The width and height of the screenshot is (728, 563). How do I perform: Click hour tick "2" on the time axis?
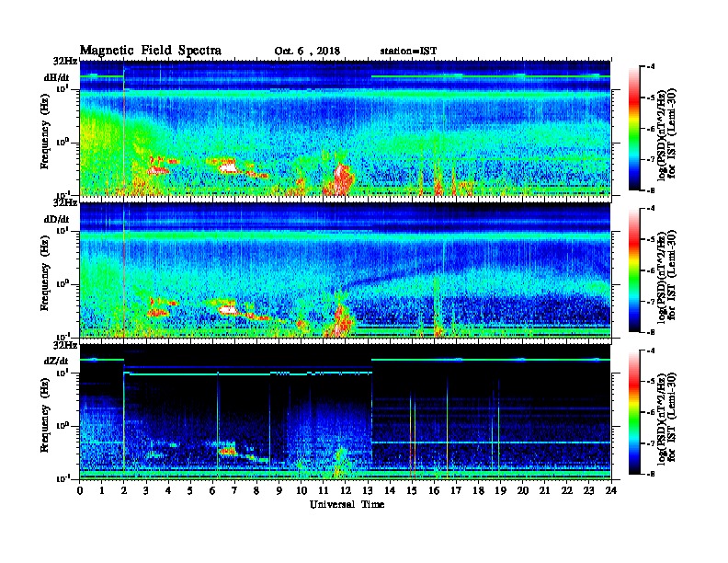pos(124,490)
